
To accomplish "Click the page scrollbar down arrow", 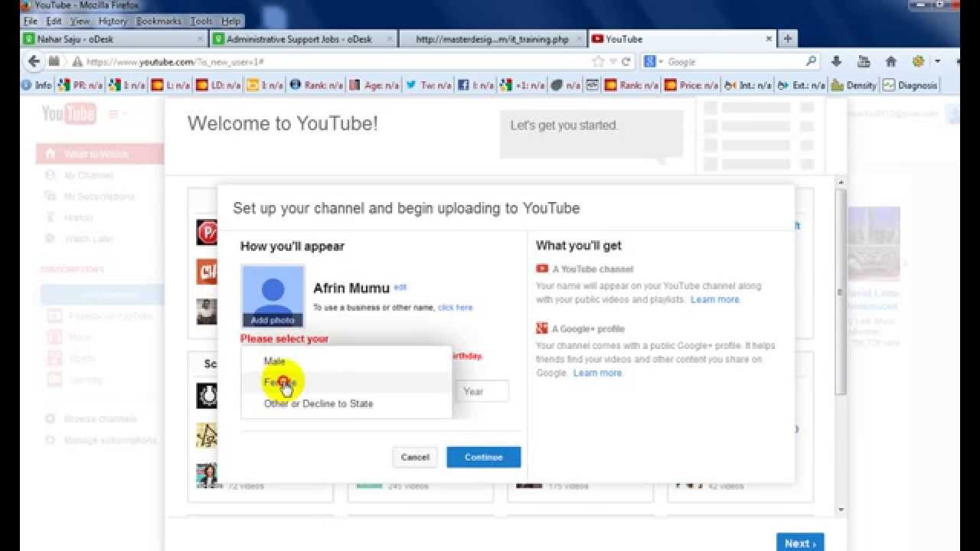I will (841, 510).
